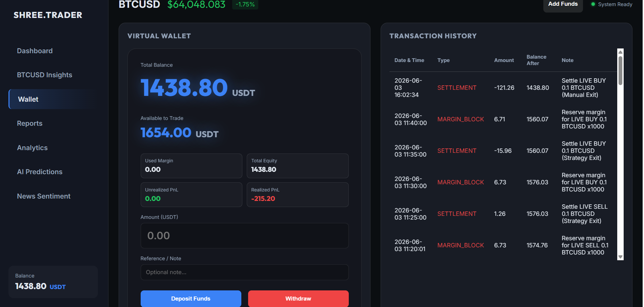Click the $64,048.083 BTCUSD price

click(196, 4)
